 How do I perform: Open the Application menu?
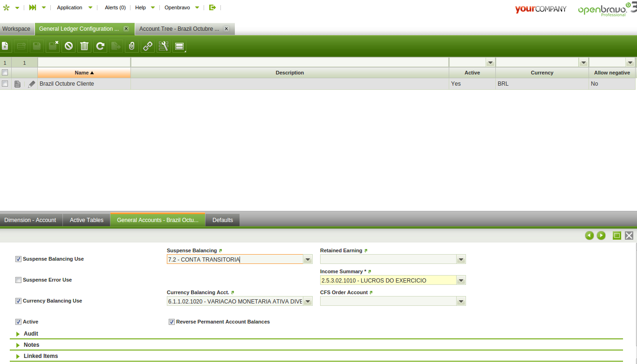69,7
